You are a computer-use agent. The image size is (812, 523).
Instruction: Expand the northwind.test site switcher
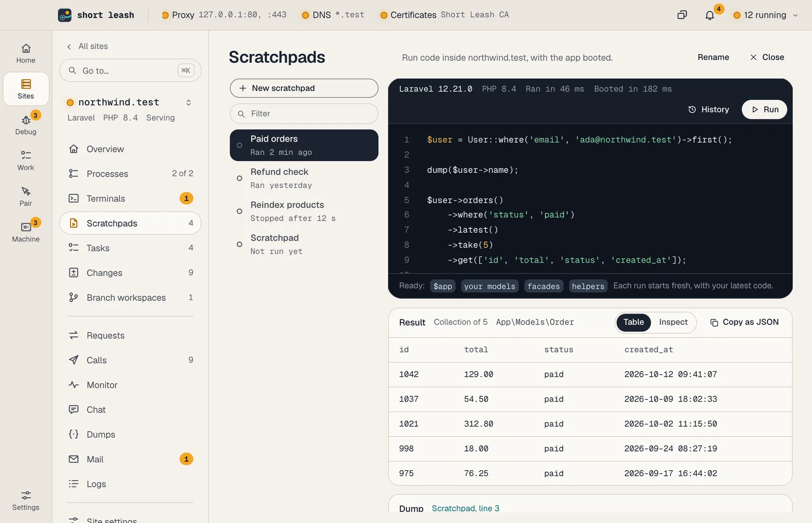[x=188, y=102]
